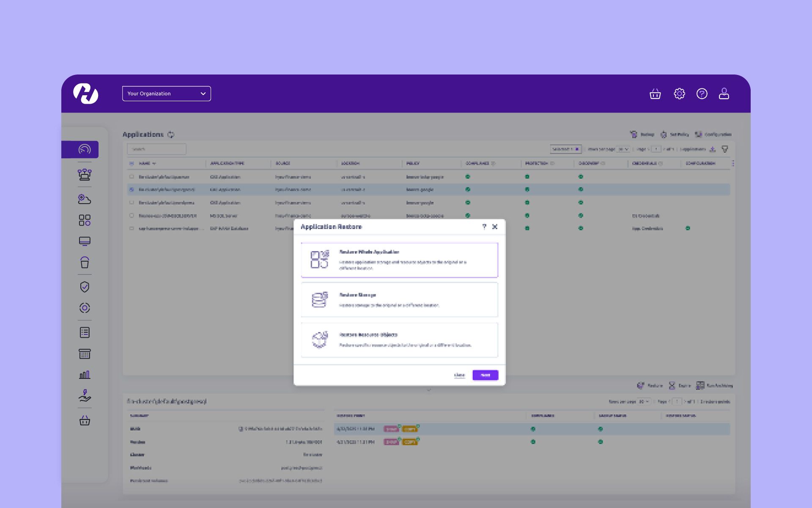Click the info icon beside the Protection header
This screenshot has width=812, height=508.
tap(552, 163)
